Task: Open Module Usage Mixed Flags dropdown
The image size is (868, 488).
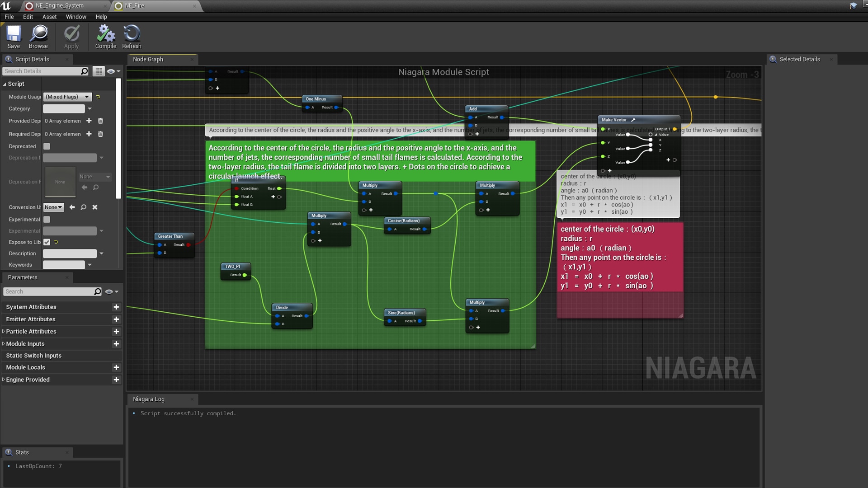Action: [67, 97]
